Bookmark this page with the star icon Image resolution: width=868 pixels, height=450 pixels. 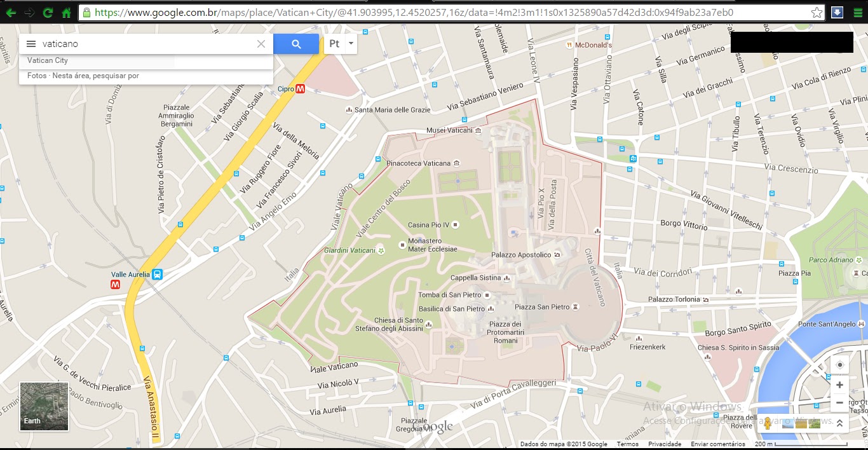click(817, 12)
